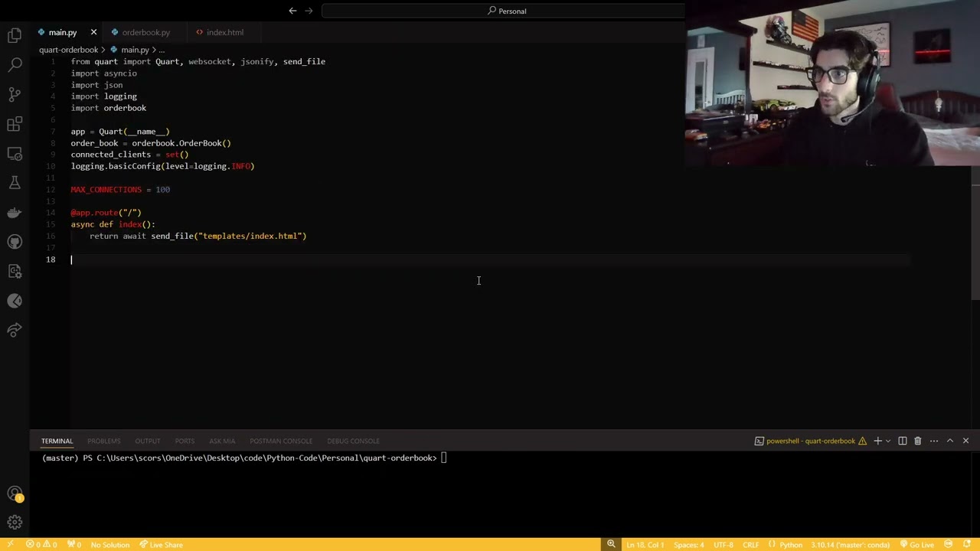The width and height of the screenshot is (980, 551).
Task: Click the @app.route("/") decorator line
Action: [x=106, y=213]
